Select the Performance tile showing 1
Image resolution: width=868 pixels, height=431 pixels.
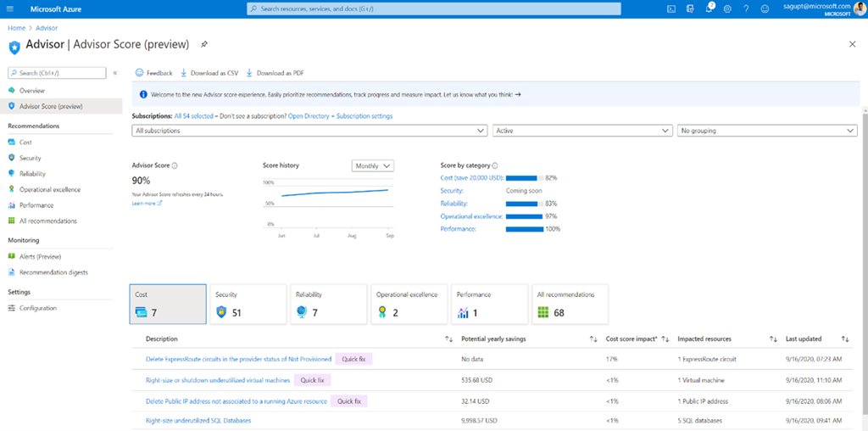[x=489, y=304]
